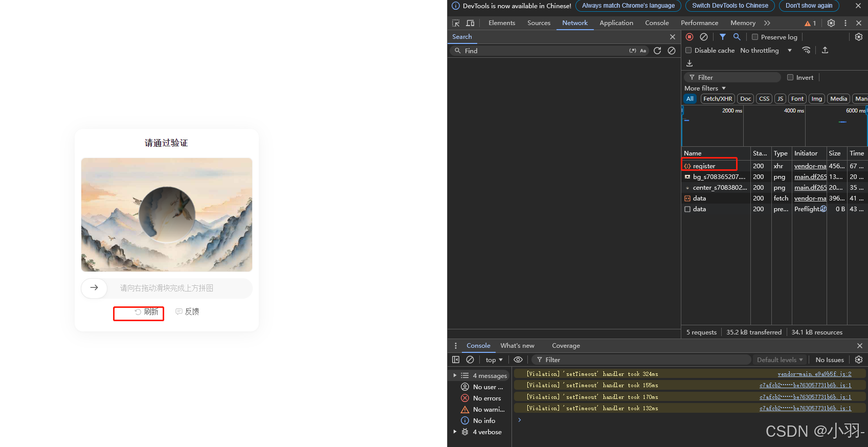
Task: Open DevTools settings gear icon
Action: 831,23
